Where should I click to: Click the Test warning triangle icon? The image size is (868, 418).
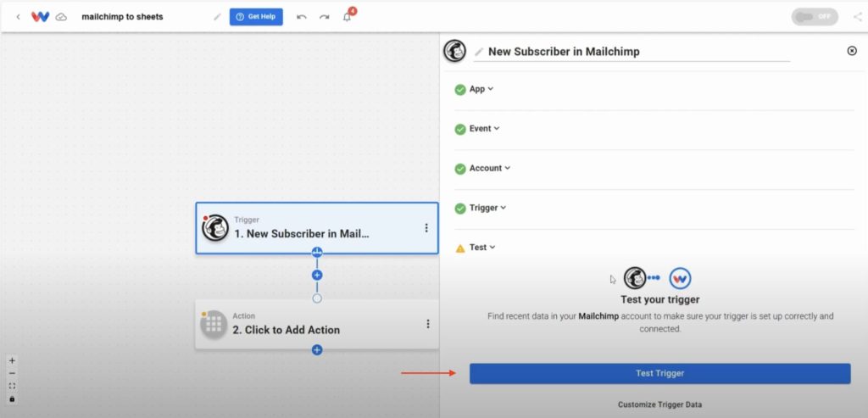point(460,248)
